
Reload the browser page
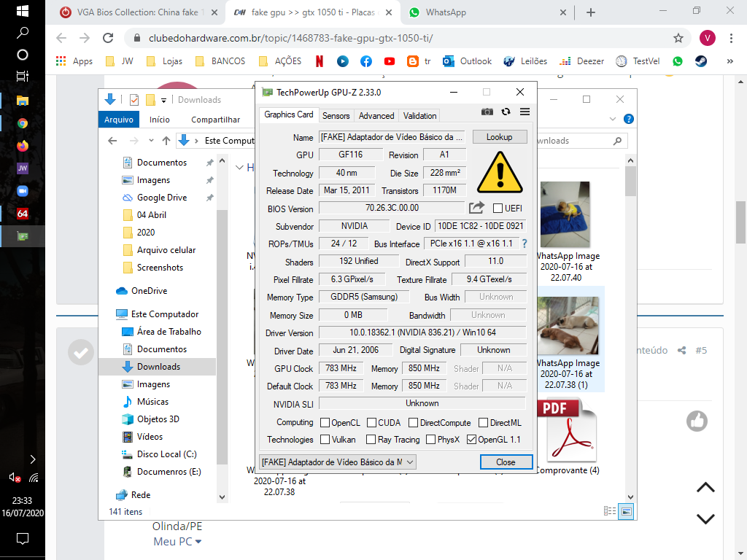tap(108, 38)
